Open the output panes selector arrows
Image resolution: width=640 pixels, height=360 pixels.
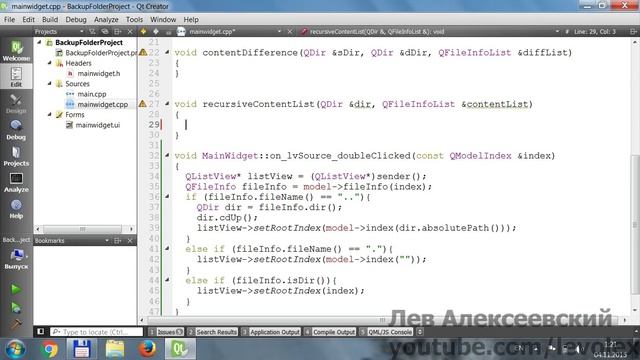420,332
